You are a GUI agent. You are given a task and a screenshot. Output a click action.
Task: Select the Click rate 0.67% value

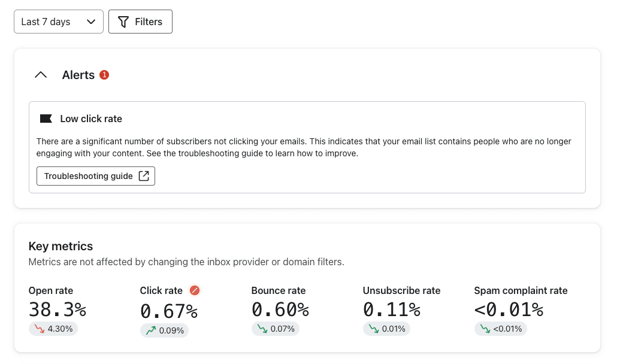[x=169, y=311]
